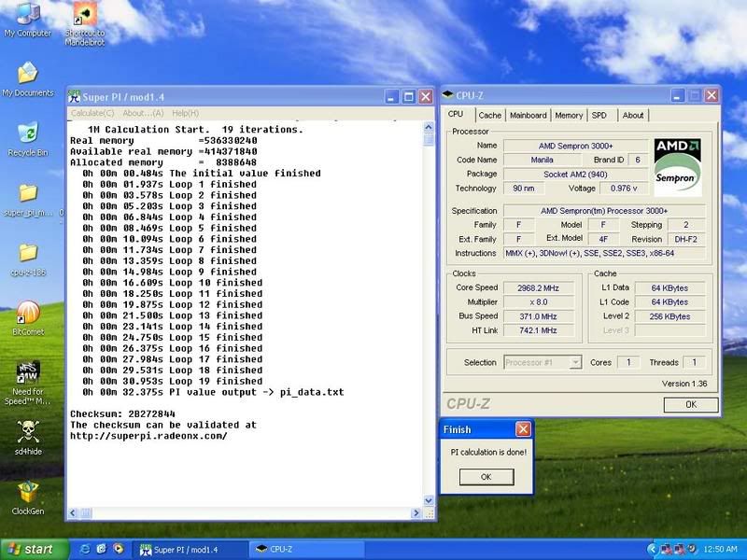Click the Revision value DH-F2
This screenshot has width=747, height=560.
coord(686,239)
